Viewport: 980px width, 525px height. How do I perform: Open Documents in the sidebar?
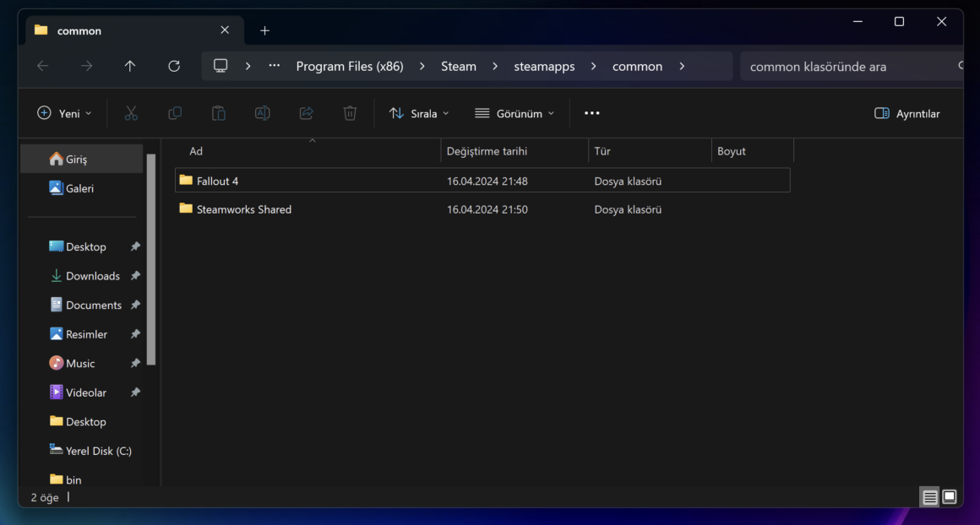(x=82, y=305)
